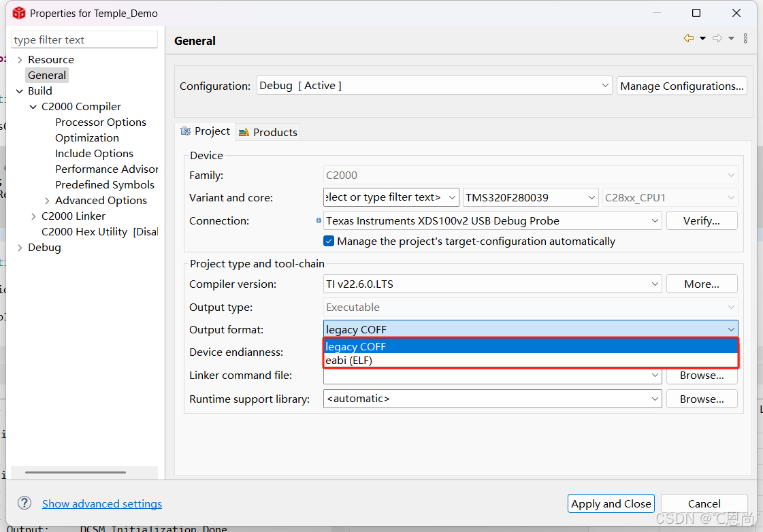Select Performance Advisor tree item
Viewport: 763px width, 532px height.
[107, 169]
